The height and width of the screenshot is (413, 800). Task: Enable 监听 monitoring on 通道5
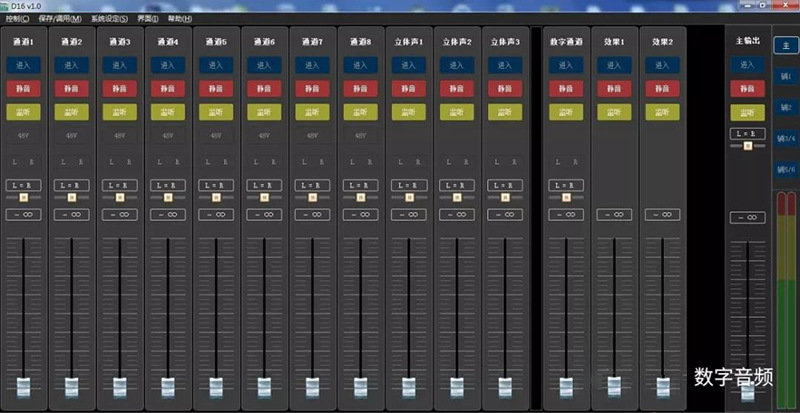click(x=216, y=112)
